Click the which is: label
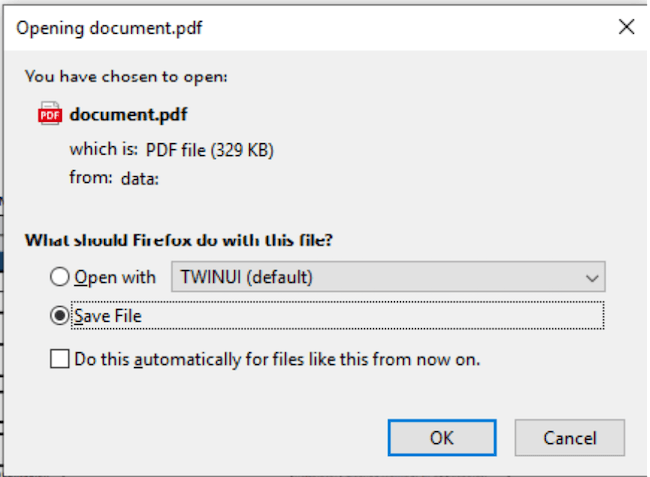This screenshot has width=650, height=477. (103, 149)
